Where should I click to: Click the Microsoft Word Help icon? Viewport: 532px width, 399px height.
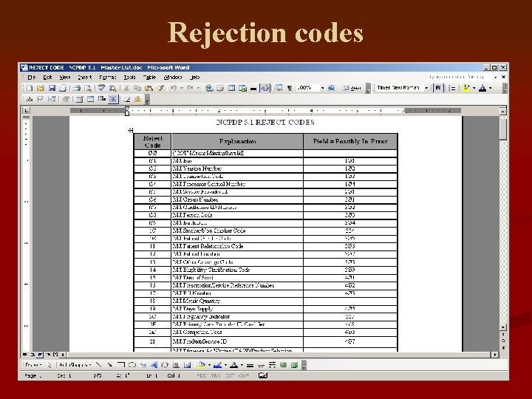(x=332, y=88)
